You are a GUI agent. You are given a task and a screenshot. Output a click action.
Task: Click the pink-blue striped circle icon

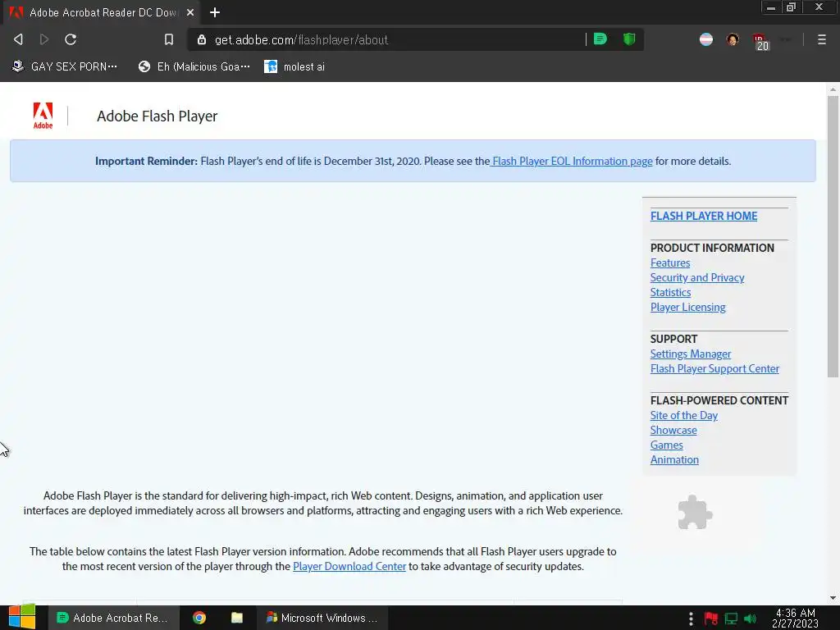pyautogui.click(x=706, y=39)
